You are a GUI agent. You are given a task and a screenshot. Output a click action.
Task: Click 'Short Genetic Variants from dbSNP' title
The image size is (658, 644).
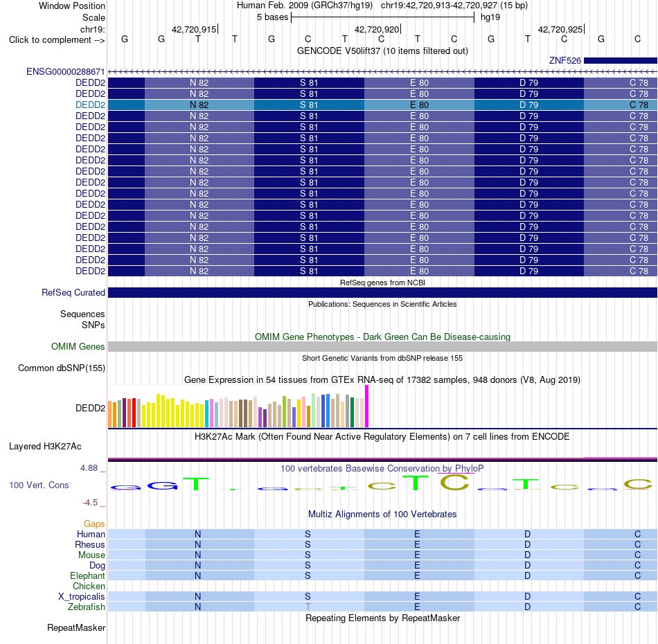click(382, 358)
